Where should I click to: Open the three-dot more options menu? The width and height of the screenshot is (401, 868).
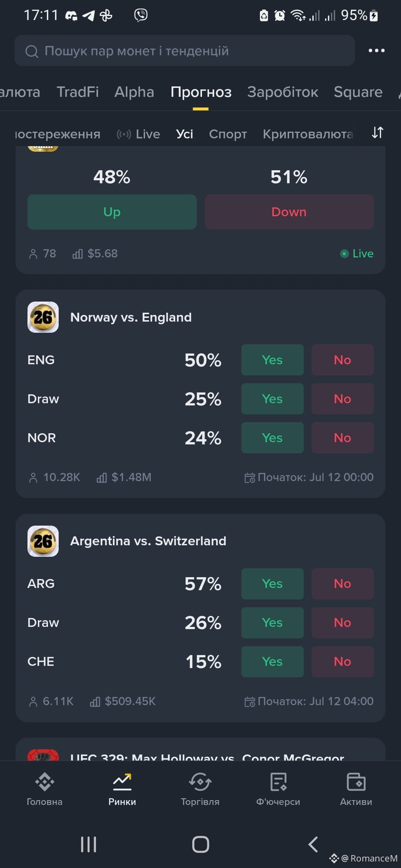pos(376,50)
